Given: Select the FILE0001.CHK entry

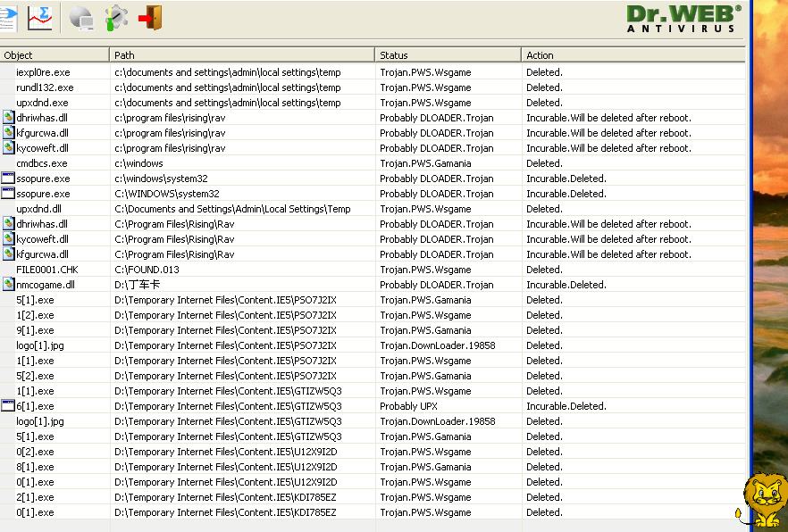Looking at the screenshot, I should pos(46,270).
